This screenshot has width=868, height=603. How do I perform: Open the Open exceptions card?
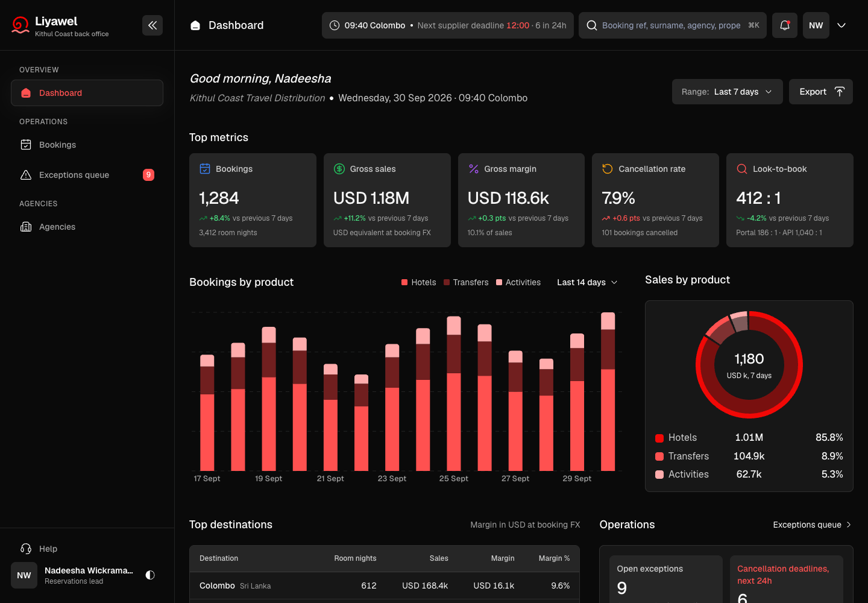tap(666, 579)
